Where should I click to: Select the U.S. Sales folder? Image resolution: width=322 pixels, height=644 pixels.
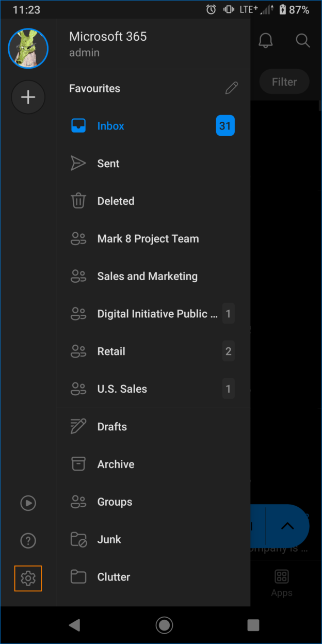pos(123,389)
